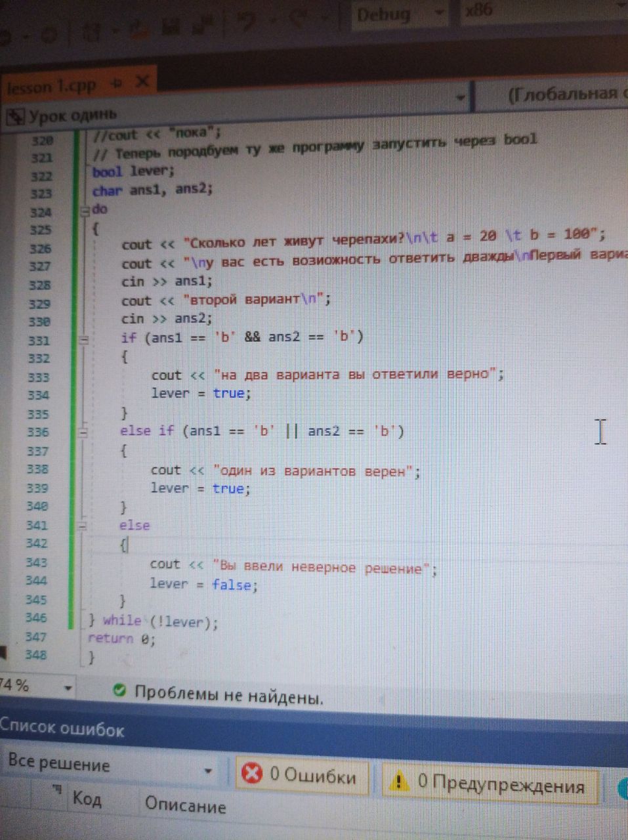Sort error list by Код column
This screenshot has height=840, width=628.
[87, 799]
